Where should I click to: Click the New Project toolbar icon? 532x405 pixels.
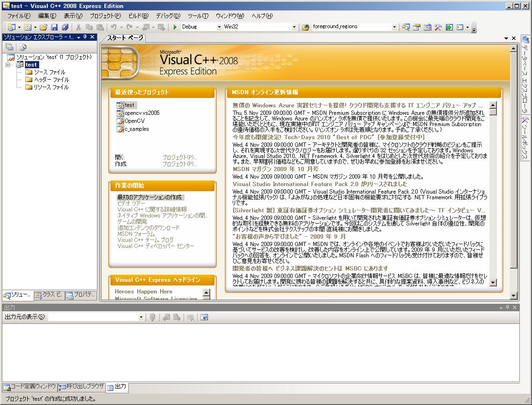click(11, 27)
